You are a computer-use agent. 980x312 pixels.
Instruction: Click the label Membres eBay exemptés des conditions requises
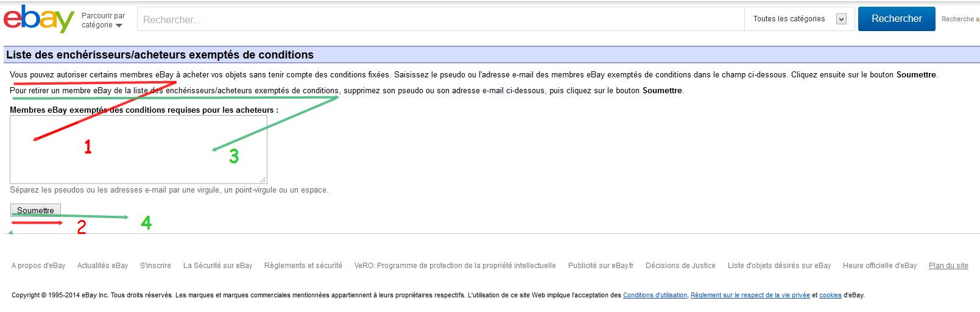[x=144, y=110]
